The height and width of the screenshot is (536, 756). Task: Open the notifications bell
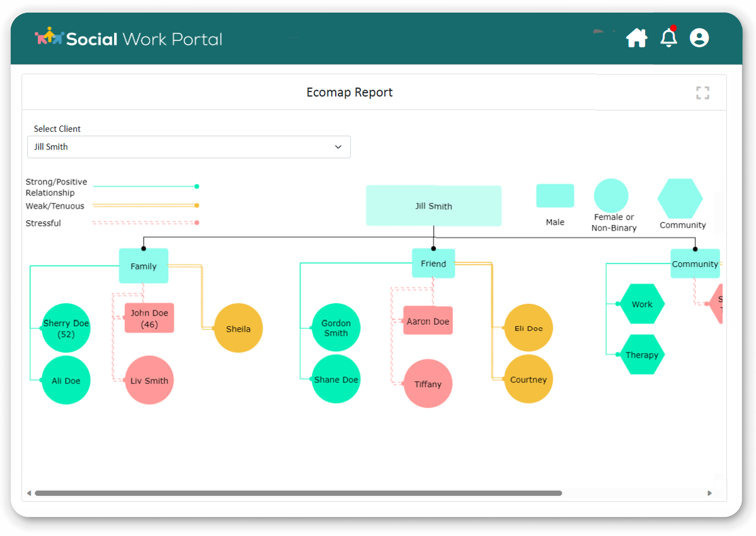coord(668,38)
